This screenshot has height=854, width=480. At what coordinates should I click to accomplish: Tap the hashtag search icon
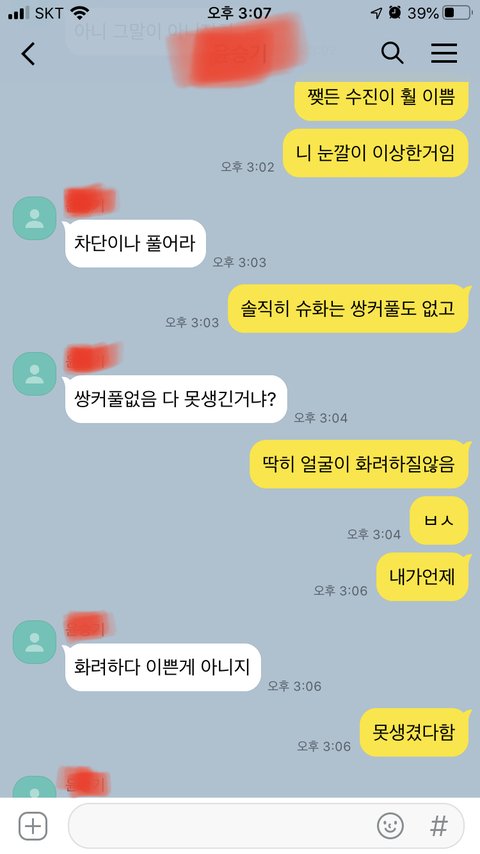click(x=439, y=826)
